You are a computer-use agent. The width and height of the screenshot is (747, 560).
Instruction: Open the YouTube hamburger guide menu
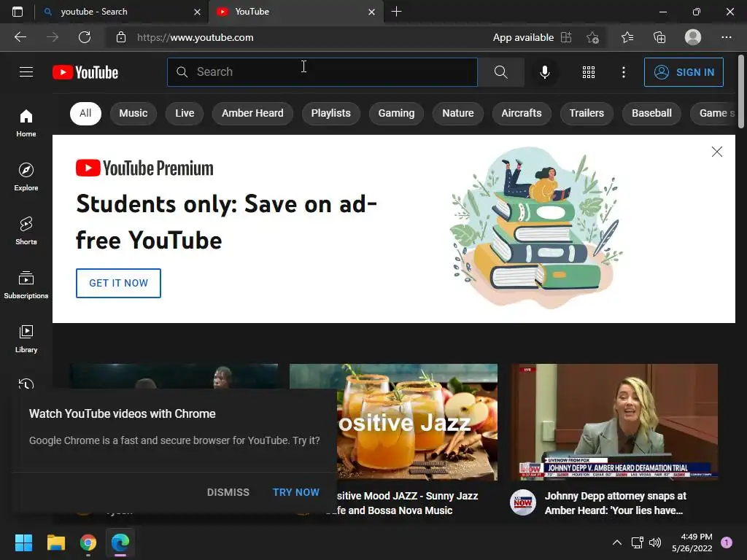tap(26, 72)
